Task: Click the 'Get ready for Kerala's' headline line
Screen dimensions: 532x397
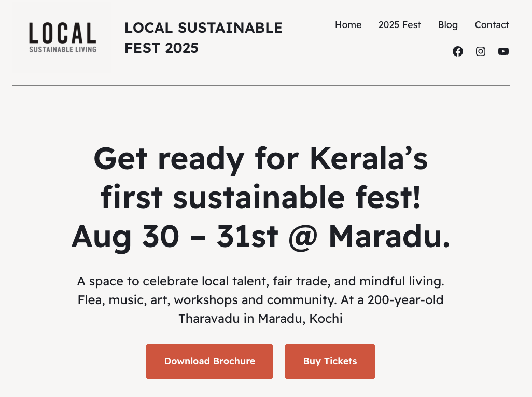Action: pyautogui.click(x=260, y=159)
